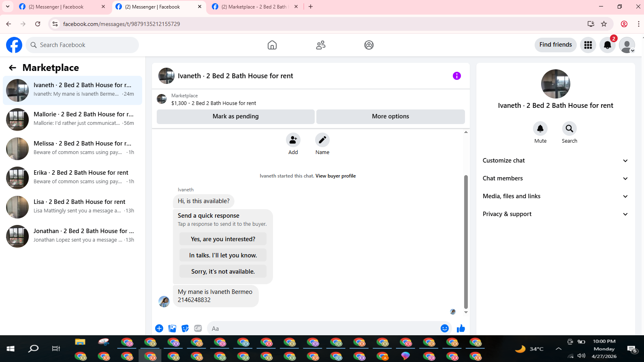This screenshot has width=644, height=362.
Task: Expand Media, files and links section
Action: coord(555,196)
